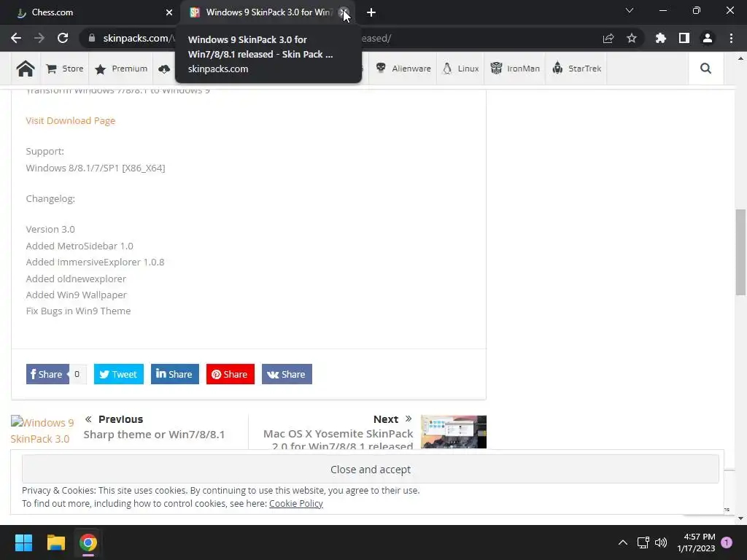Screen dimensions: 747x560
Task: Open the IronMan skin category
Action: 515,69
